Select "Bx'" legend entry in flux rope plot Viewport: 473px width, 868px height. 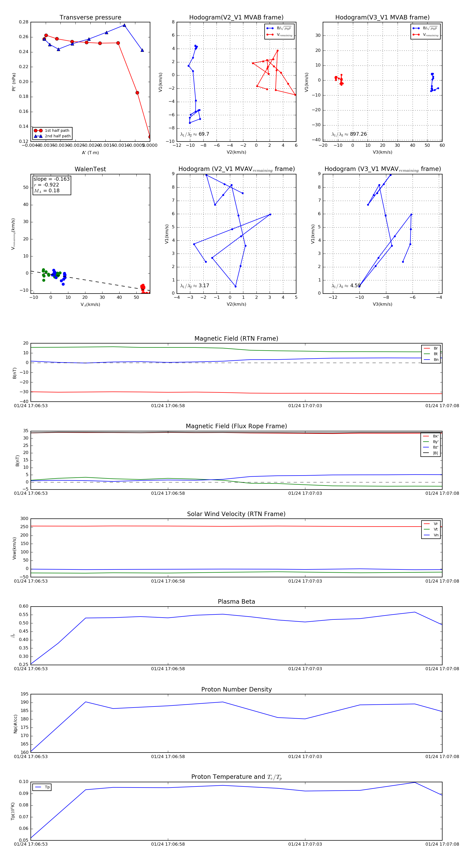pyautogui.click(x=431, y=436)
